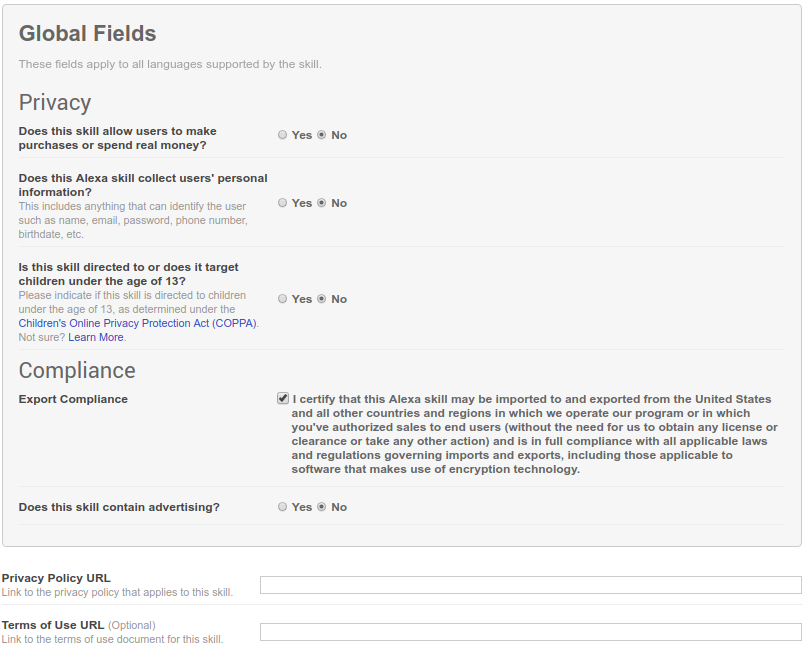Select No for purchases or spending real money
Screen dimensions: 807x649
click(322, 135)
